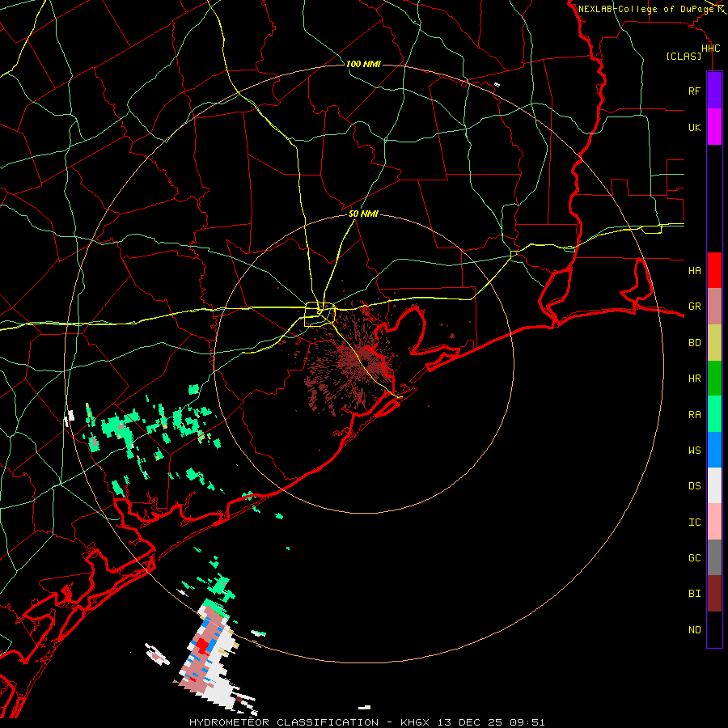Click the IC legend label
Viewport: 728px width, 728px height.
click(x=695, y=522)
